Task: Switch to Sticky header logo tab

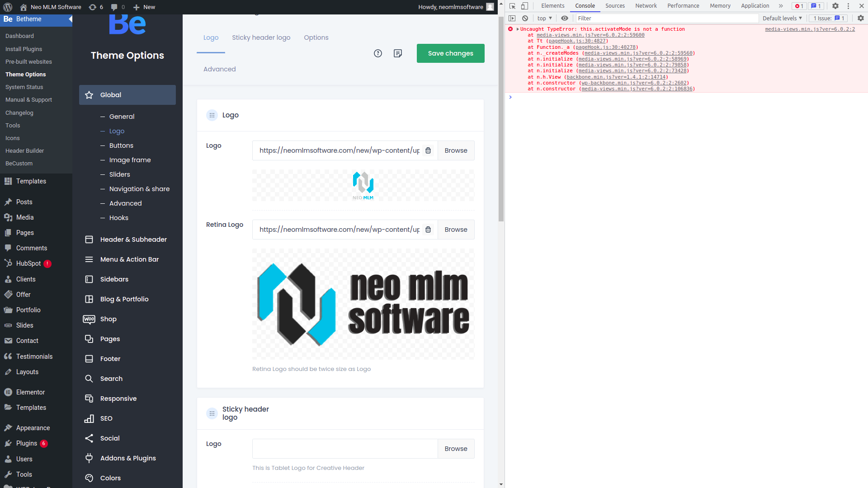Action: click(261, 38)
